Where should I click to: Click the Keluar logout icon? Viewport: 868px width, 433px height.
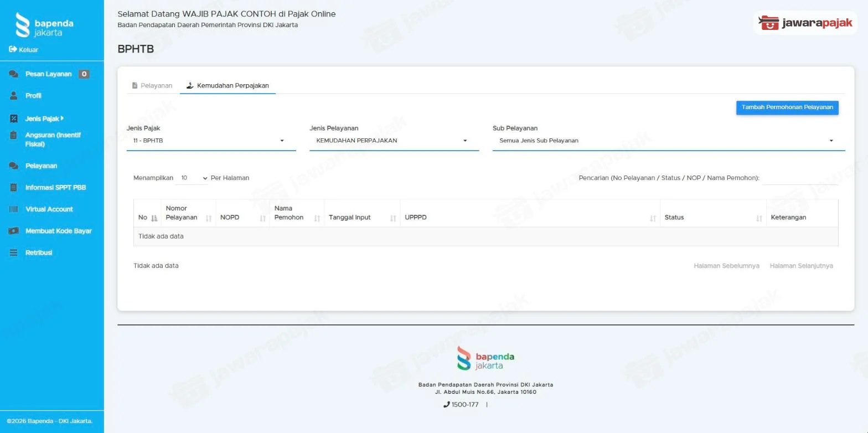click(x=13, y=49)
